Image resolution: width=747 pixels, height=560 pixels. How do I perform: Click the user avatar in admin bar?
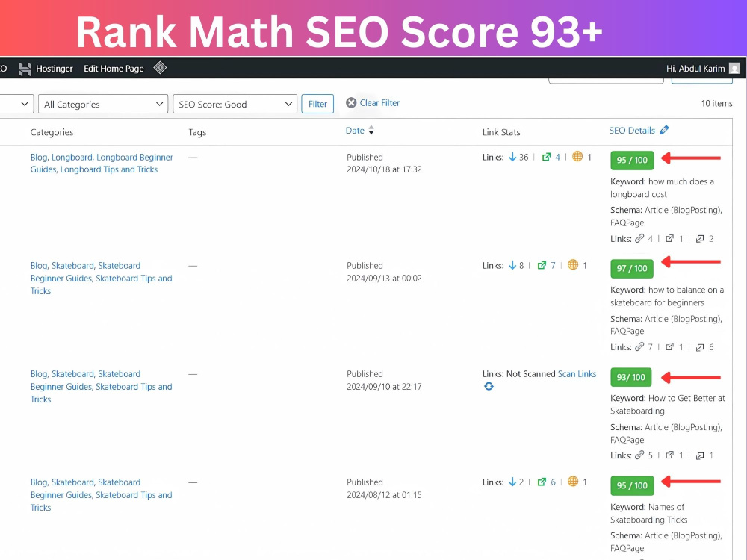click(x=734, y=69)
